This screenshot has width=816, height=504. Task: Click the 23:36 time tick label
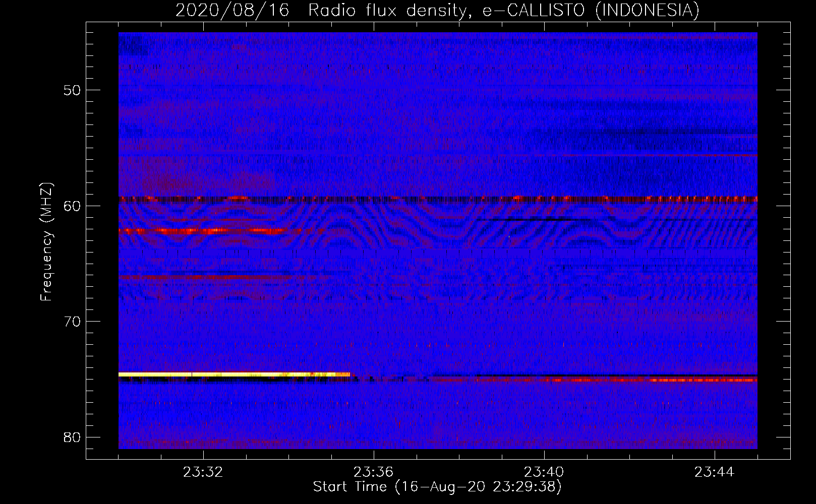pos(374,472)
